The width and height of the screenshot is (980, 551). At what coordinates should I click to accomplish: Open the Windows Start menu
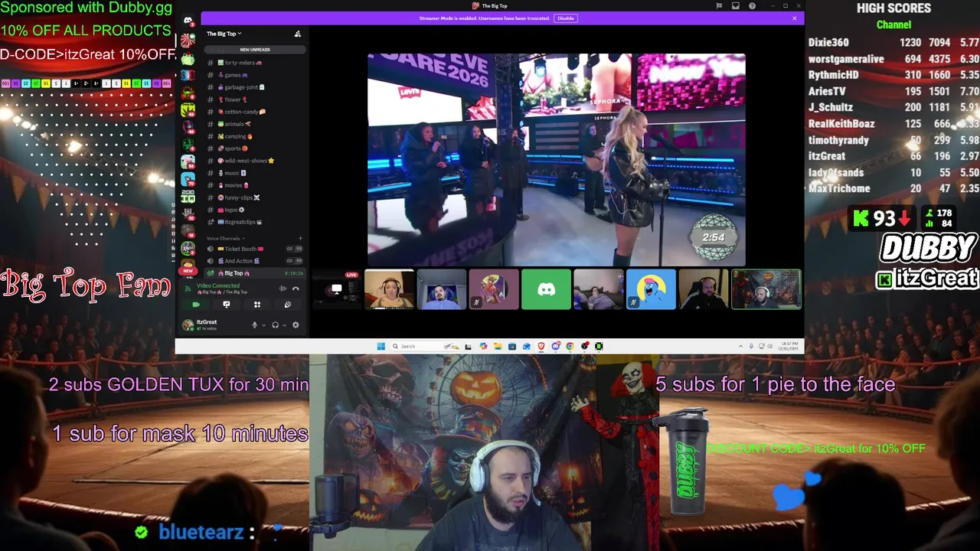click(381, 346)
